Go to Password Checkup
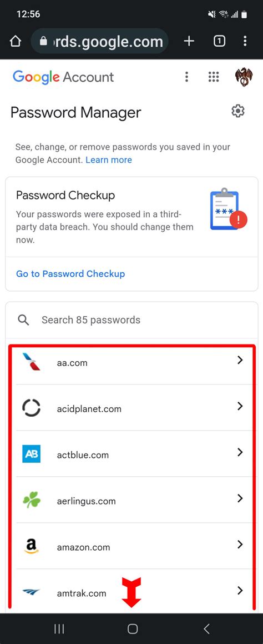This screenshot has width=263, height=644. click(70, 273)
